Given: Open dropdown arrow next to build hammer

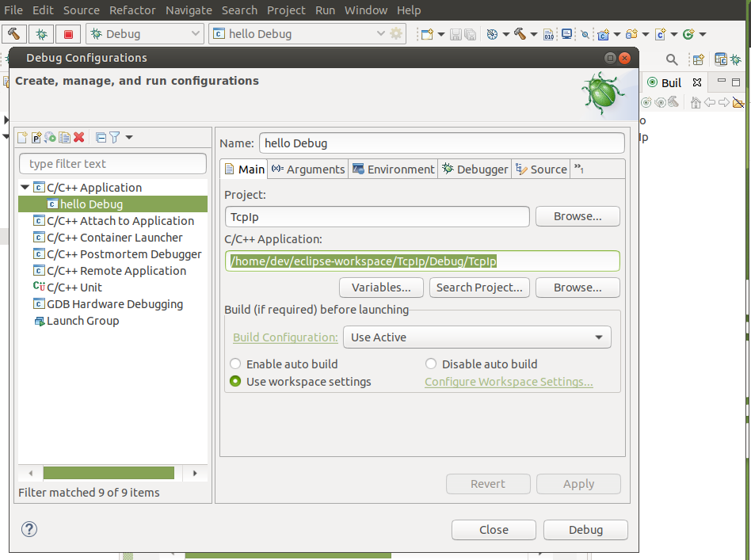Looking at the screenshot, I should tap(534, 34).
